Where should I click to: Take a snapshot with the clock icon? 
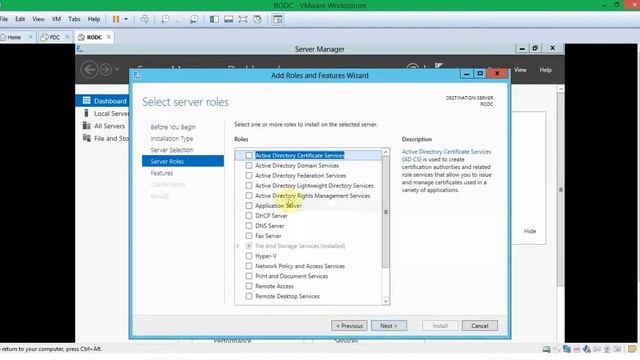pyautogui.click(x=165, y=19)
